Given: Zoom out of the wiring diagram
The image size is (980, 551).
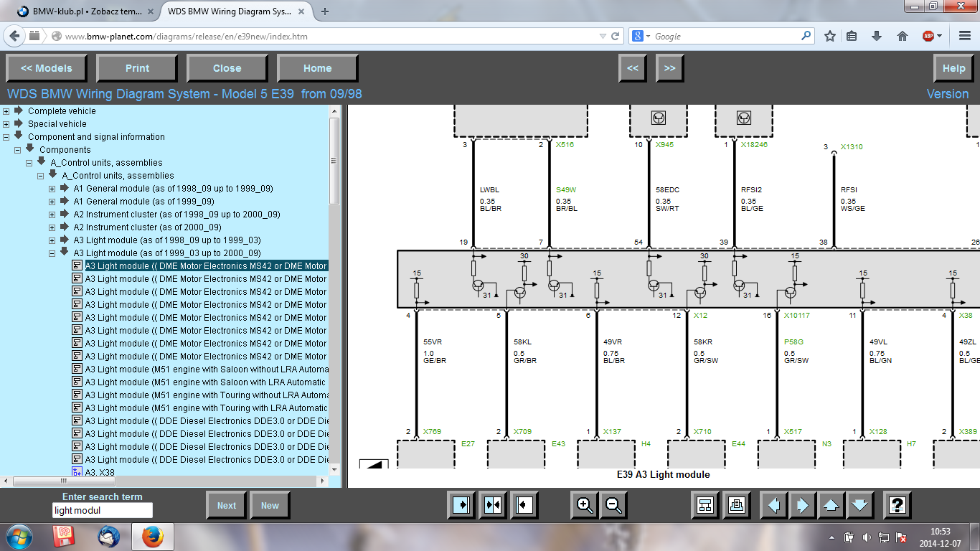Looking at the screenshot, I should (x=613, y=505).
